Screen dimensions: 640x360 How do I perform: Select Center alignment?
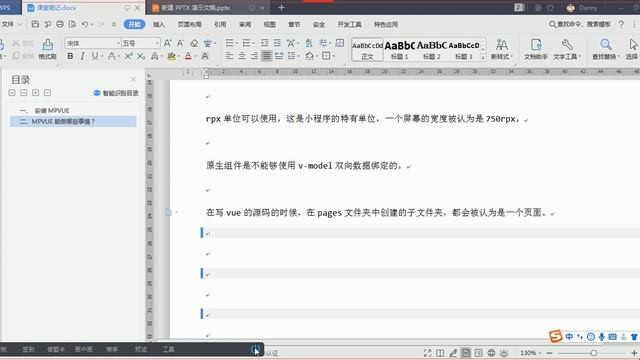[x=242, y=56]
